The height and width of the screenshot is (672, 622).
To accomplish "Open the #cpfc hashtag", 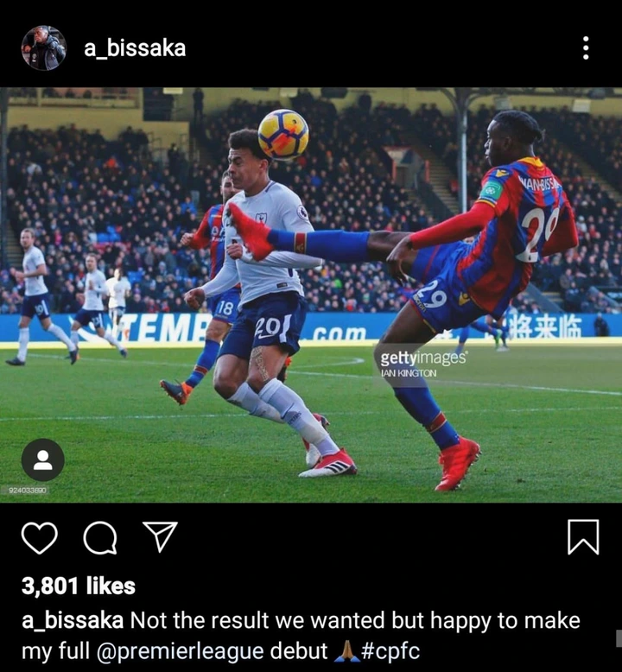I will tap(390, 651).
